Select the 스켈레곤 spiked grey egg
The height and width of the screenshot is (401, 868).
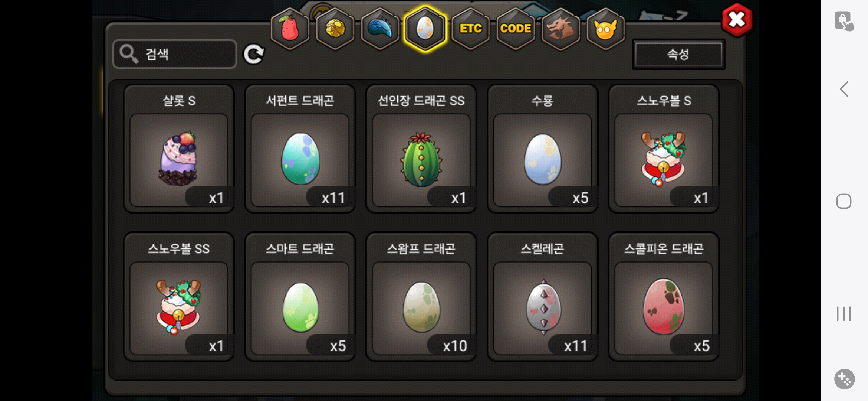point(542,297)
